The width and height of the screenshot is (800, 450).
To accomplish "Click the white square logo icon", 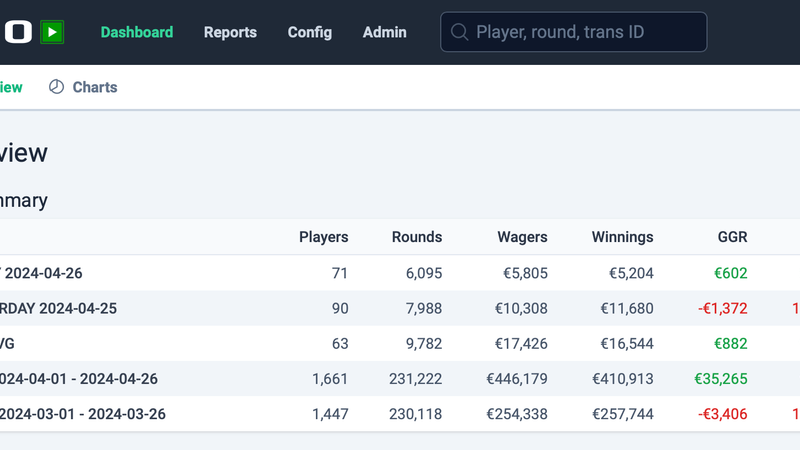I will coord(17,32).
